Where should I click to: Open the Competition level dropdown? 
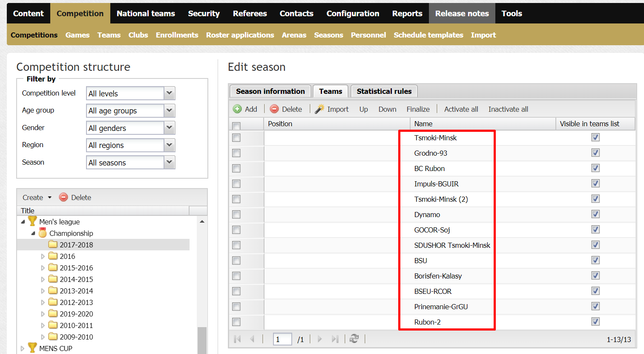pyautogui.click(x=170, y=93)
